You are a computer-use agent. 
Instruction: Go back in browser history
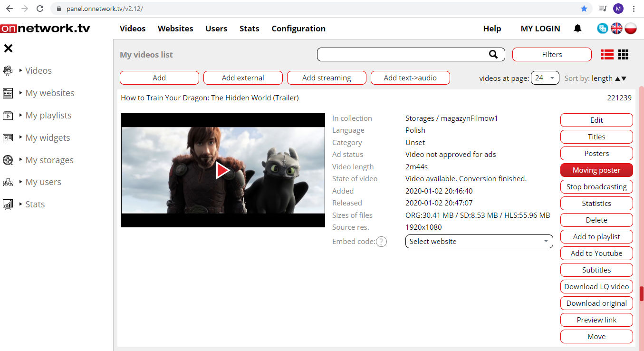(10, 9)
